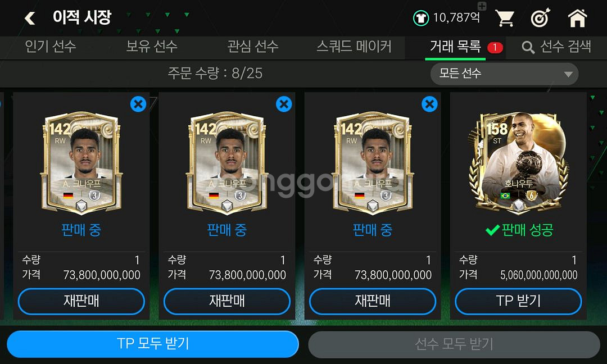Open the 스쿼드 메이커 tab

coord(354,47)
